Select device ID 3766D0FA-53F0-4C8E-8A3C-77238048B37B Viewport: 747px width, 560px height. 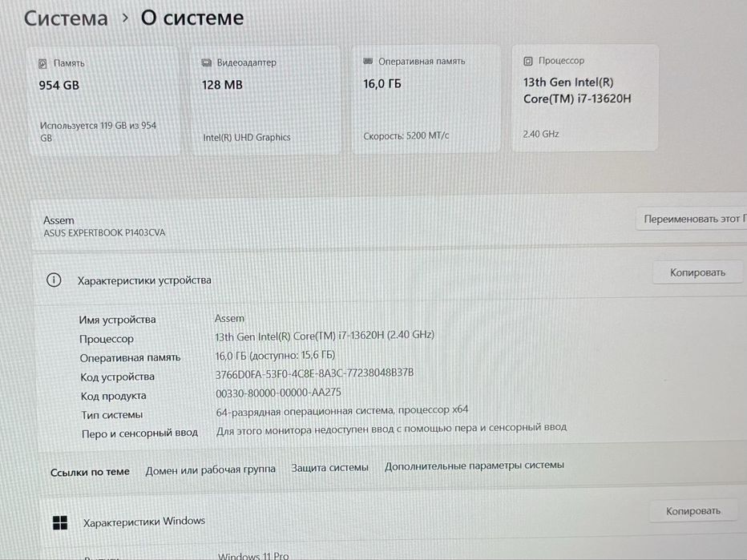(x=314, y=373)
